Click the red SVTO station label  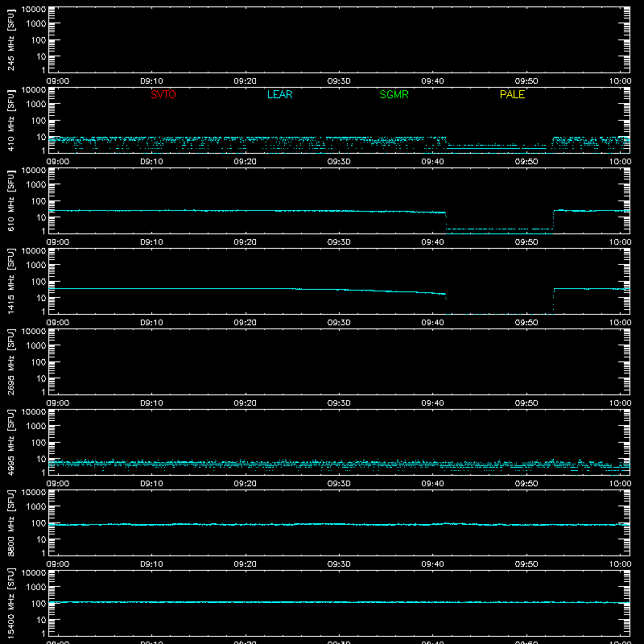(163, 94)
